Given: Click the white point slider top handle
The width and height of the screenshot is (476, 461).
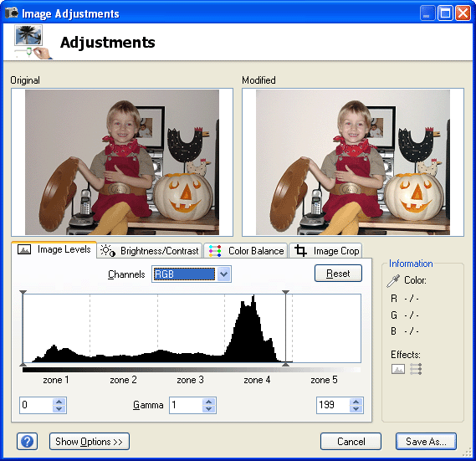Looking at the screenshot, I should coord(285,293).
